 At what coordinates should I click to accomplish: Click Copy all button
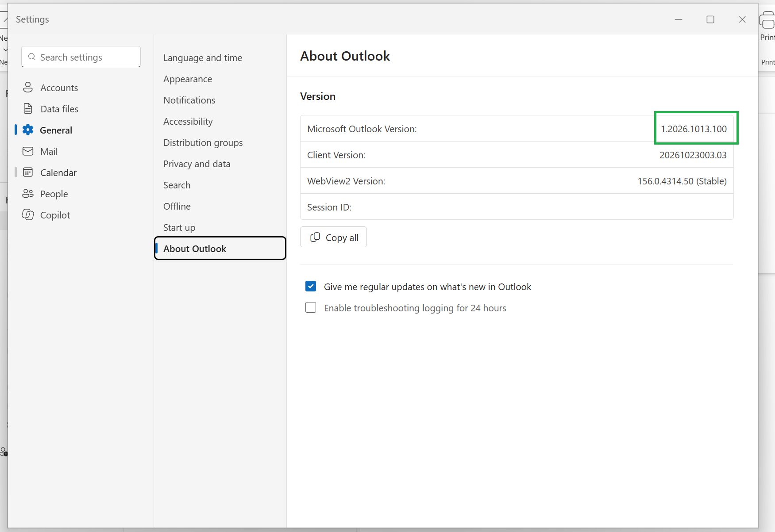(x=333, y=237)
